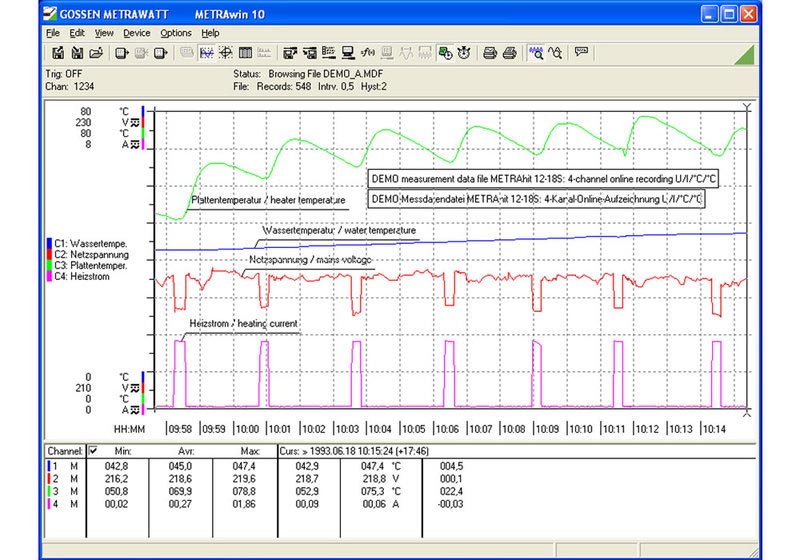Click the note speech bubble toolbar icon
This screenshot has height=560, width=800.
[x=581, y=52]
